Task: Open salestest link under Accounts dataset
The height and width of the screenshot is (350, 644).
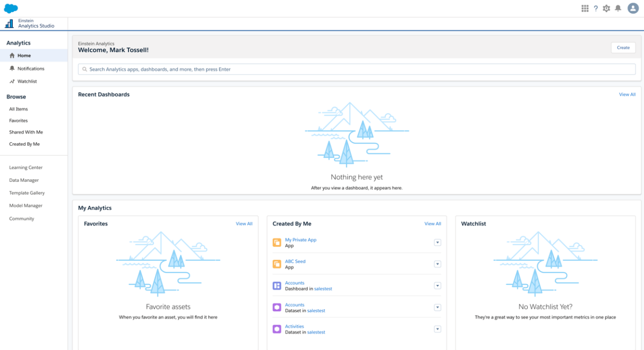Action: [x=316, y=311]
